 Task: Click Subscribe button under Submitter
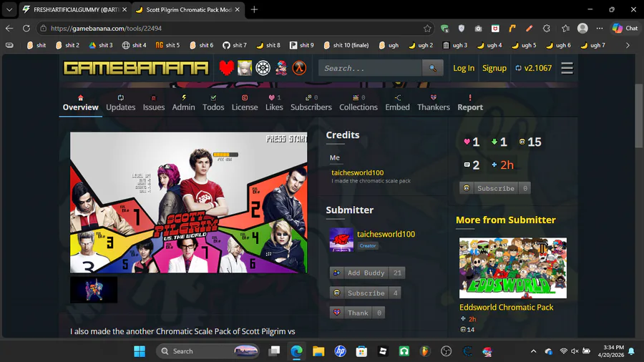pyautogui.click(x=365, y=293)
